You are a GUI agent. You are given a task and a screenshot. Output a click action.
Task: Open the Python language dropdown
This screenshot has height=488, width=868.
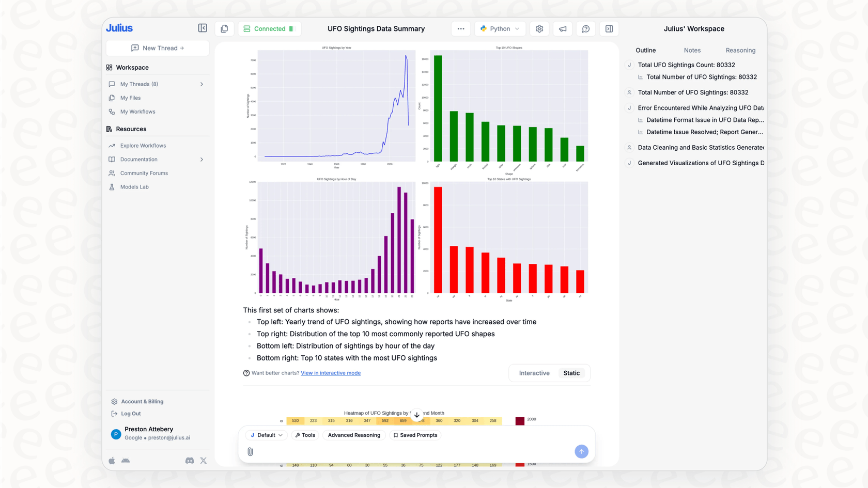click(x=500, y=29)
